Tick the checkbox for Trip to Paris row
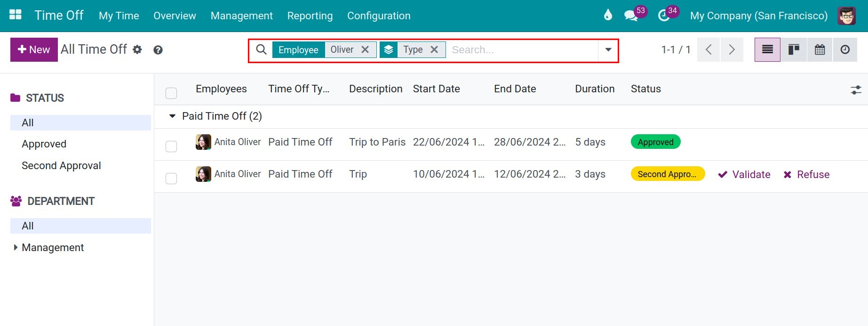The image size is (868, 326). [x=171, y=147]
